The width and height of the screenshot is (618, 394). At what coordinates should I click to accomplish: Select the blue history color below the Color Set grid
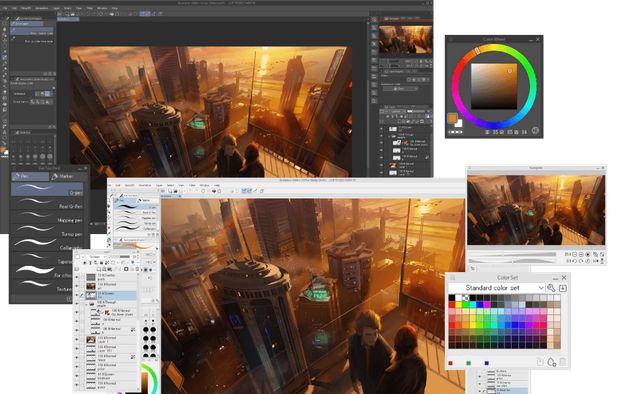pos(487,363)
